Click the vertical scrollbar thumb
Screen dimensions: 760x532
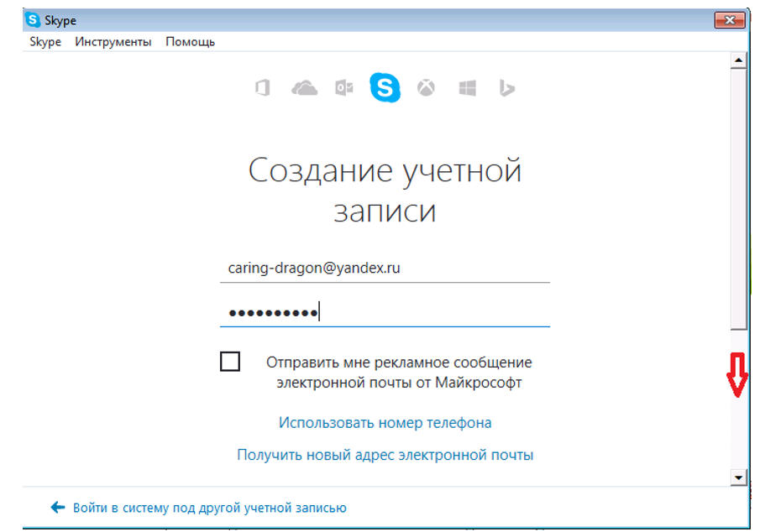(x=738, y=199)
